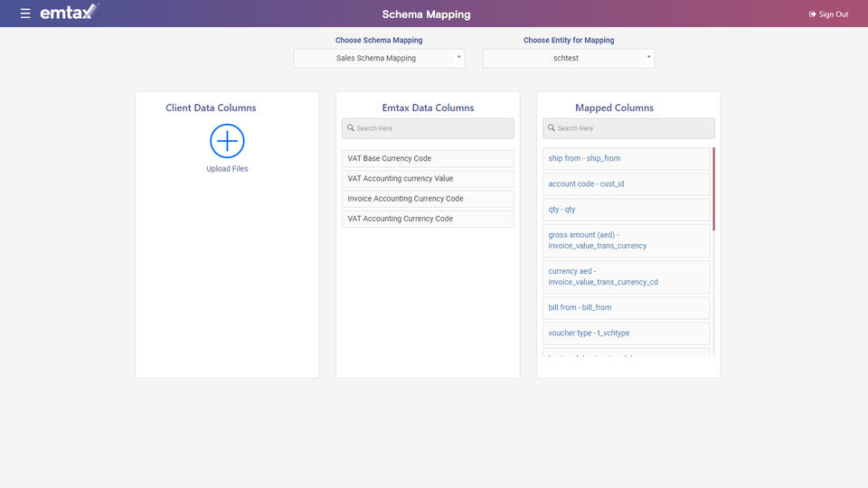Image resolution: width=868 pixels, height=488 pixels.
Task: Select mapped column account code - cust_id
Action: 626,184
